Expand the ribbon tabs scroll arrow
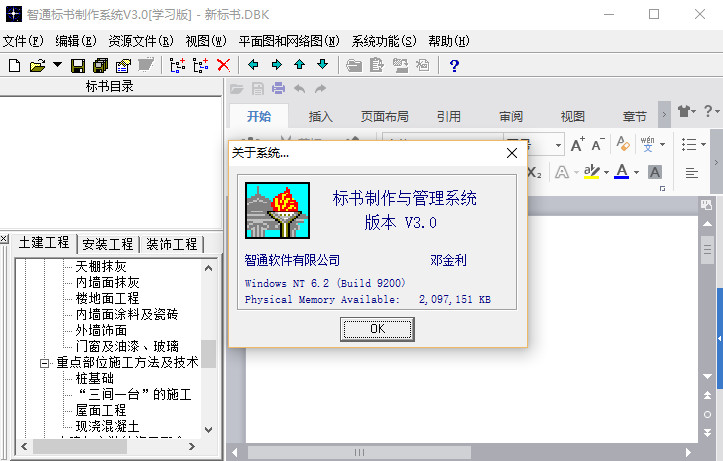Image resolution: width=723 pixels, height=461 pixels. coord(664,115)
